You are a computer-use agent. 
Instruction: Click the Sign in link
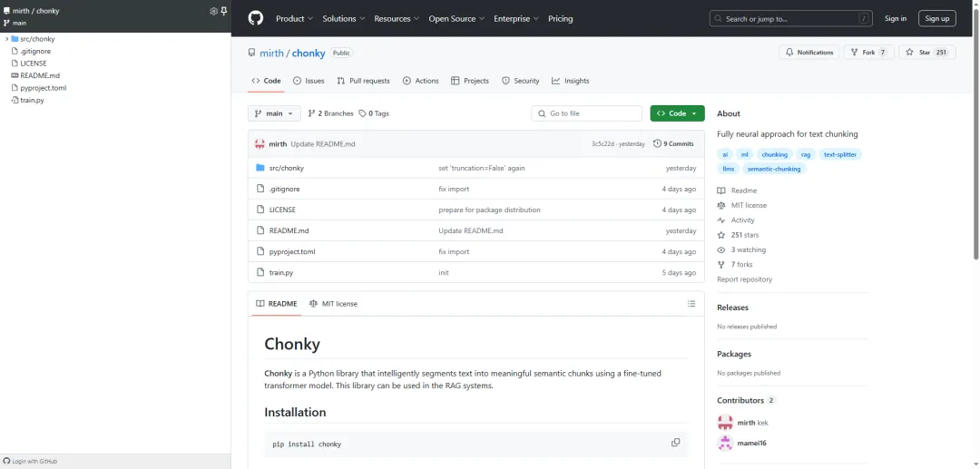(x=895, y=19)
